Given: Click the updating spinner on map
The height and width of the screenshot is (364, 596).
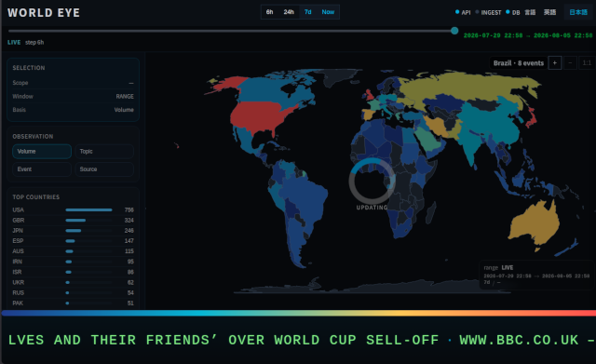Looking at the screenshot, I should coord(372,181).
